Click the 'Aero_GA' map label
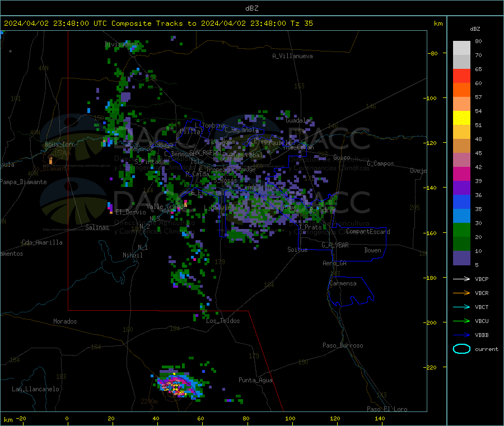Screen dimensions: 504x426 [335, 263]
